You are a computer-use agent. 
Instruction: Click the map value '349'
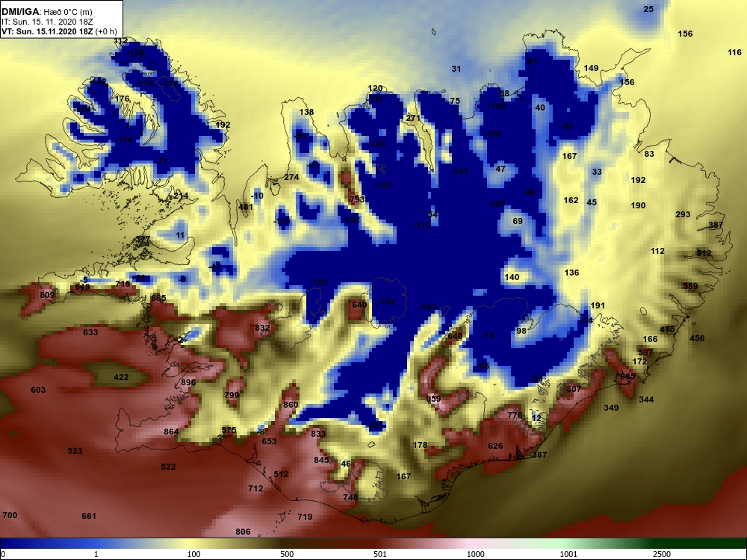(x=611, y=408)
